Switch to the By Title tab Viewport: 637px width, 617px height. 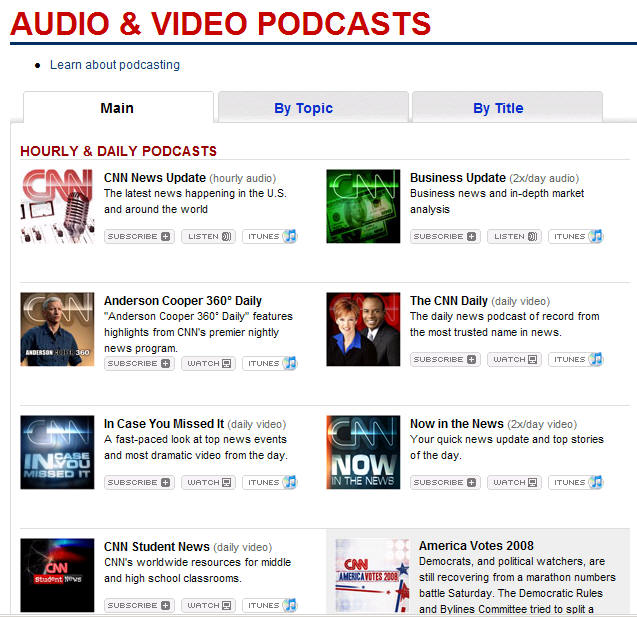click(x=507, y=108)
